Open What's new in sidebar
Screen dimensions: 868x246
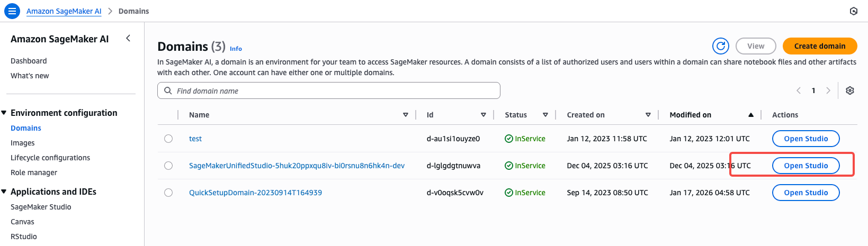[x=30, y=76]
